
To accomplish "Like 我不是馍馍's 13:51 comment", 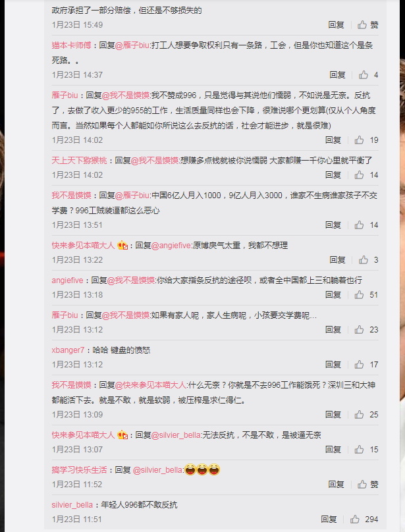I will coord(359,225).
